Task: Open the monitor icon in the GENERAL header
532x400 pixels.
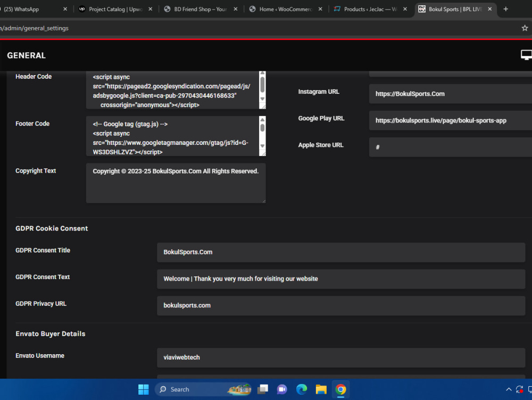Action: click(x=526, y=55)
